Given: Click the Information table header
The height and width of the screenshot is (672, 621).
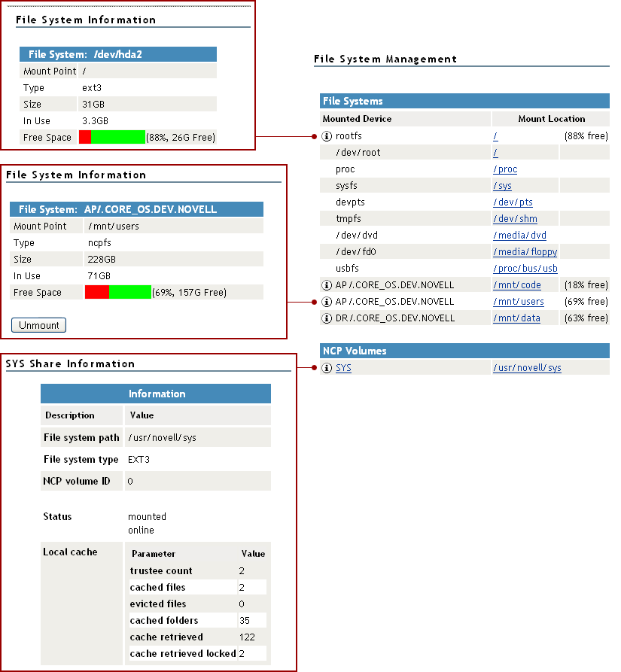Looking at the screenshot, I should pos(156,394).
